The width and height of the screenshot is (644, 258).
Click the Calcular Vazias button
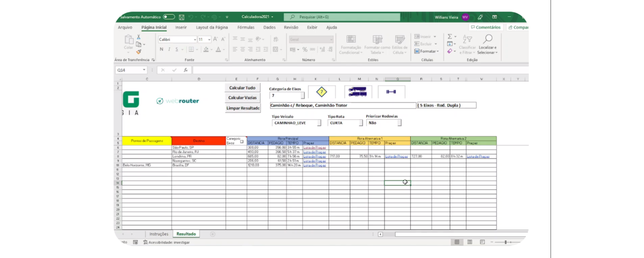click(242, 98)
